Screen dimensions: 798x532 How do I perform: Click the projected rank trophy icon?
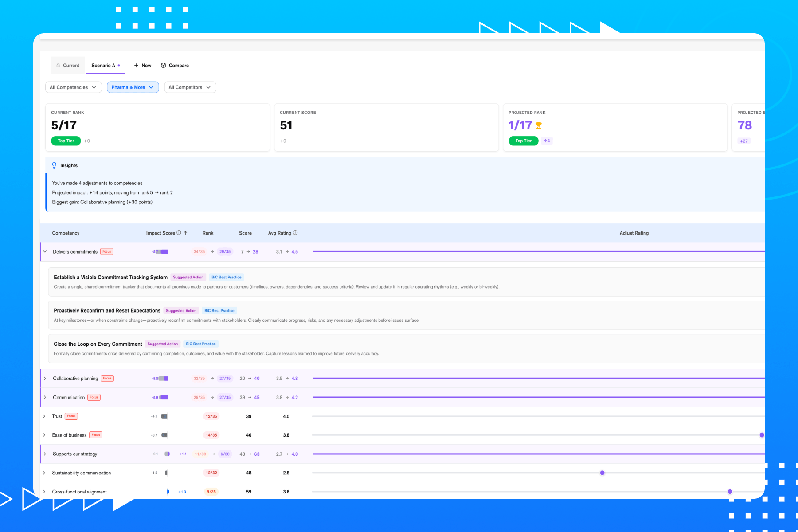coord(539,125)
